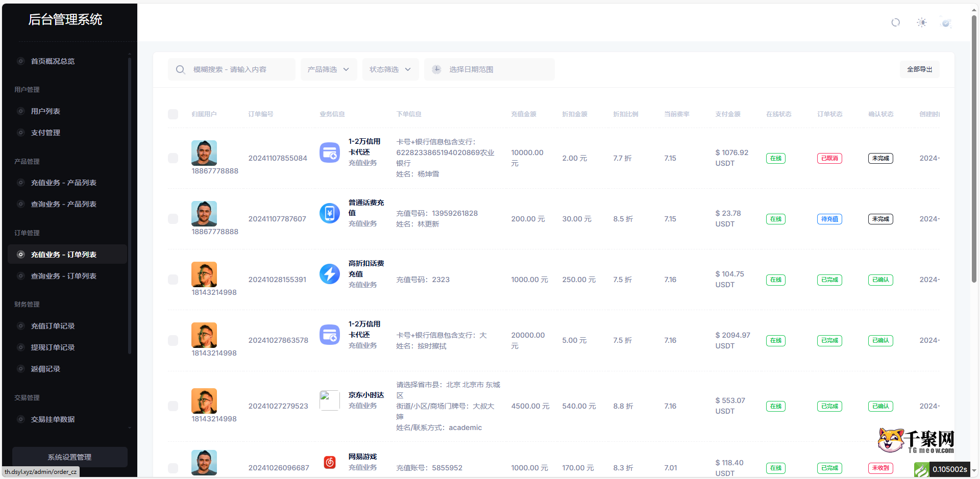Open the 产品筛选 dropdown
This screenshot has height=479, width=980.
329,69
